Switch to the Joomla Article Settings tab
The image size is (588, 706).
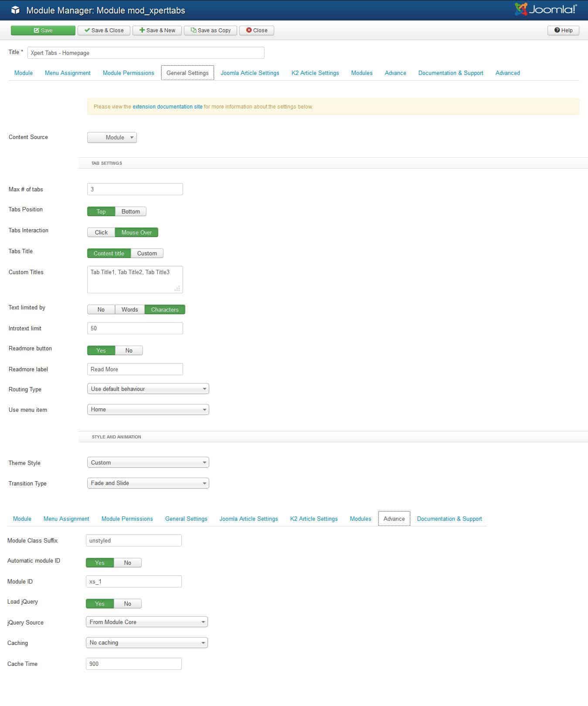250,73
